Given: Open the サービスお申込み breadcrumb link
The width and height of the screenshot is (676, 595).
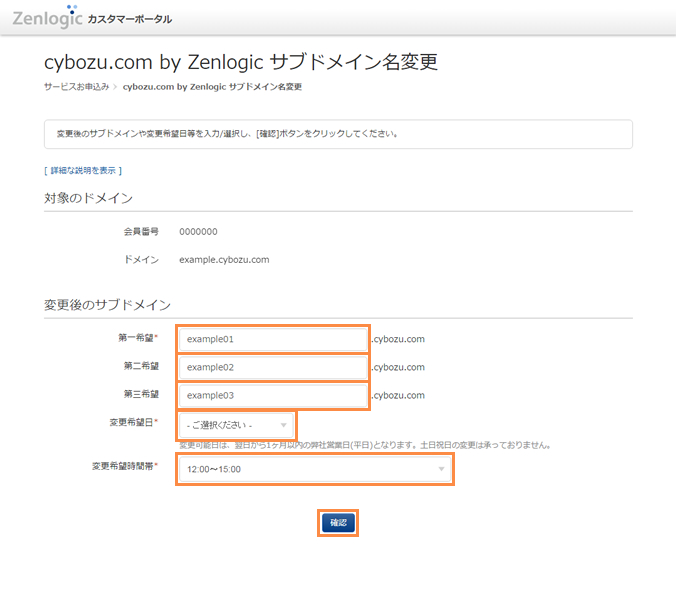Looking at the screenshot, I should click(x=76, y=87).
